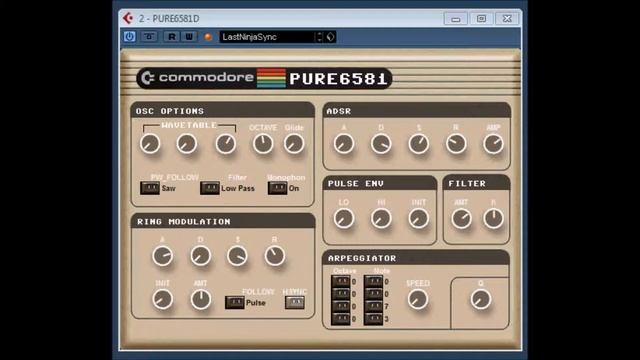Viewport: 640px width, 360px height.
Task: Click the ADSR AMP knob
Action: pos(493,144)
